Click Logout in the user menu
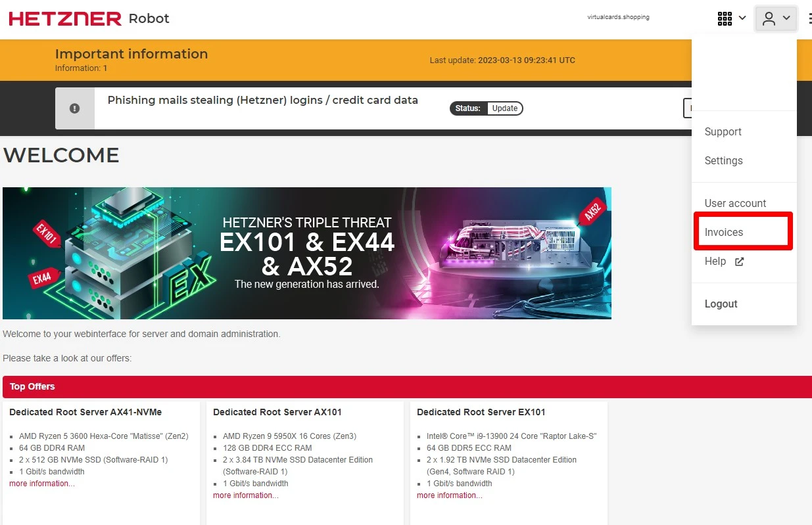Image resolution: width=812 pixels, height=525 pixels. 721,304
